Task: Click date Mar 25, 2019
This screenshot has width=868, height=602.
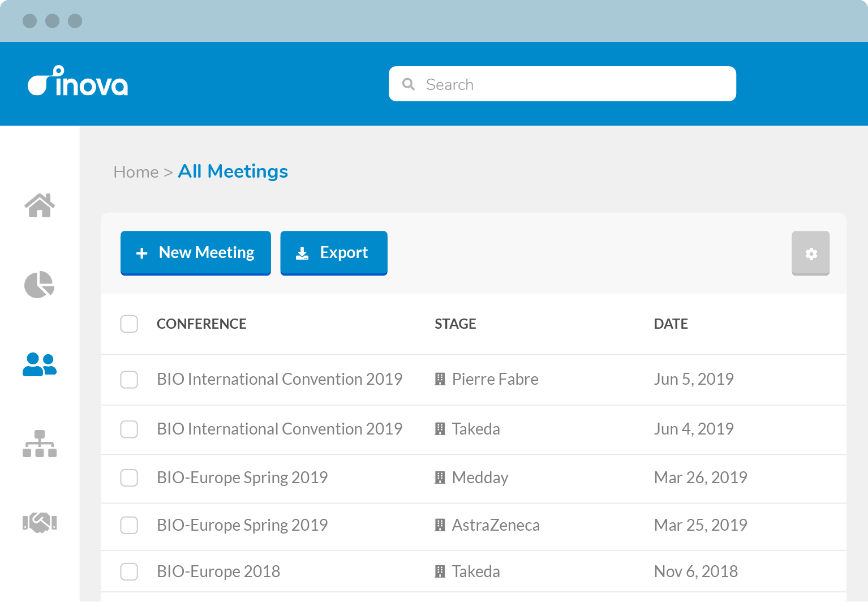Action: click(701, 525)
